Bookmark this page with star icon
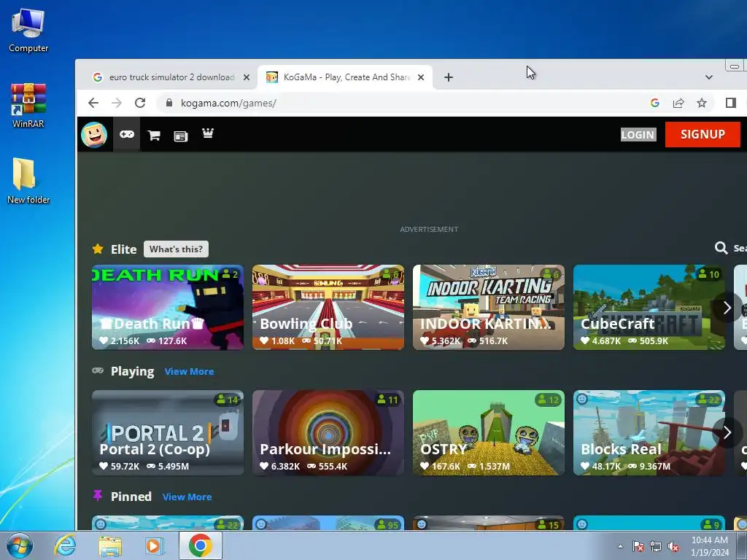This screenshot has height=560, width=747. (x=702, y=103)
